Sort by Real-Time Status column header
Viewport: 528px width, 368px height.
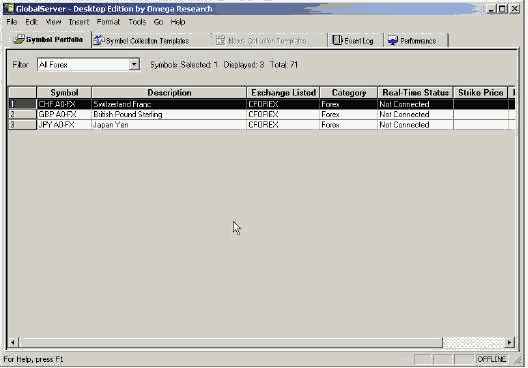(x=415, y=93)
